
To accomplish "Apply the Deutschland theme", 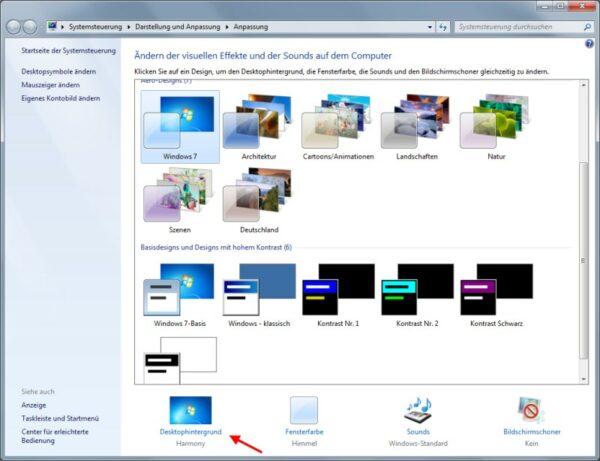I will pyautogui.click(x=259, y=200).
